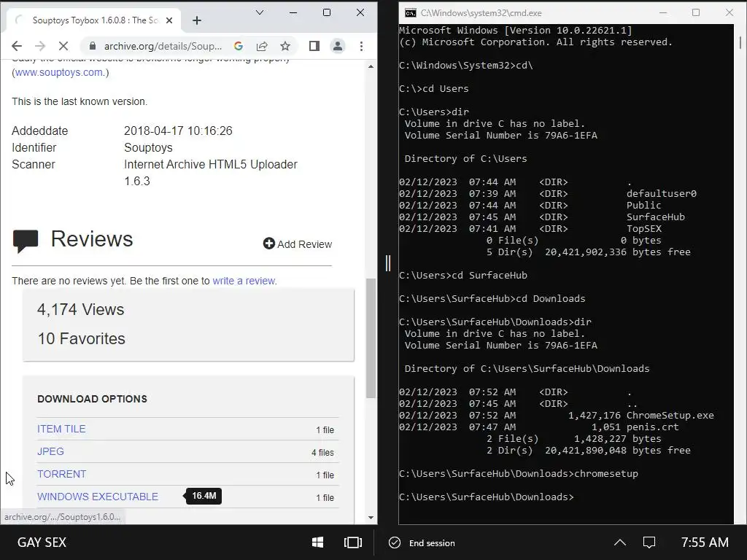Bookmark this page with the star
This screenshot has width=747, height=560.
pyautogui.click(x=285, y=46)
